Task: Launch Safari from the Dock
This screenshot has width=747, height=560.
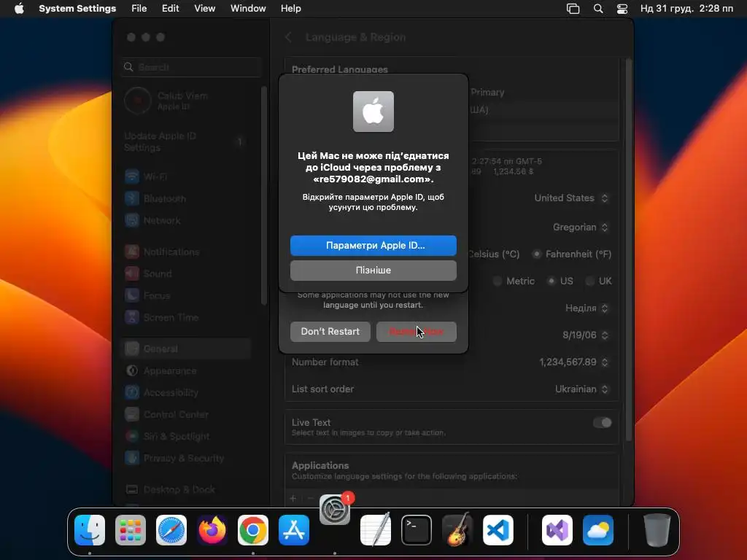Action: coord(171,530)
